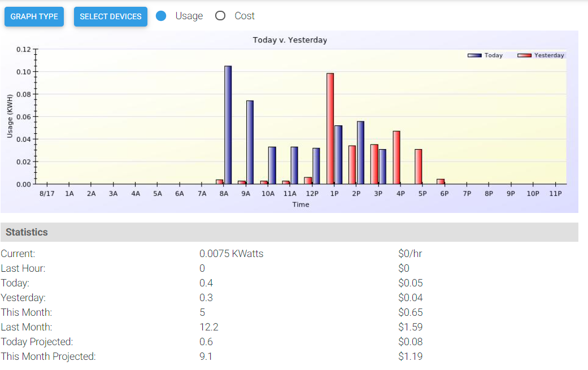588x370 pixels.
Task: Click the Today legend swatch
Action: click(x=474, y=55)
